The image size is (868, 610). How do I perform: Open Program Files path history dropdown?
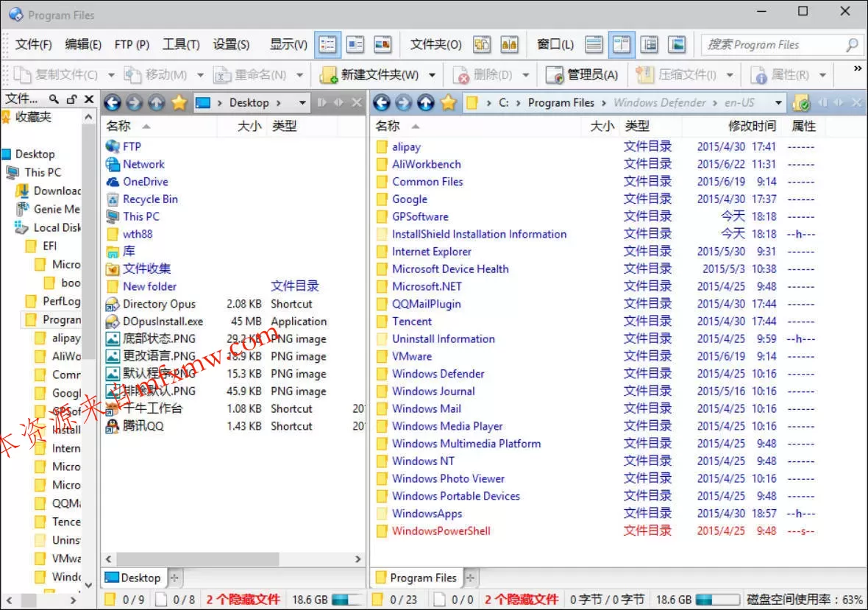(778, 103)
